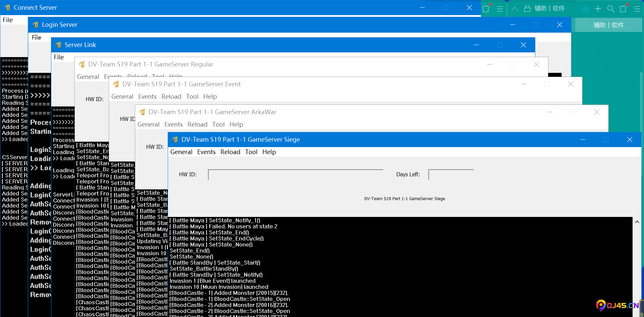Click the scroll-up arrow of Siege log
The height and width of the screenshot is (317, 644).
pyautogui.click(x=637, y=222)
